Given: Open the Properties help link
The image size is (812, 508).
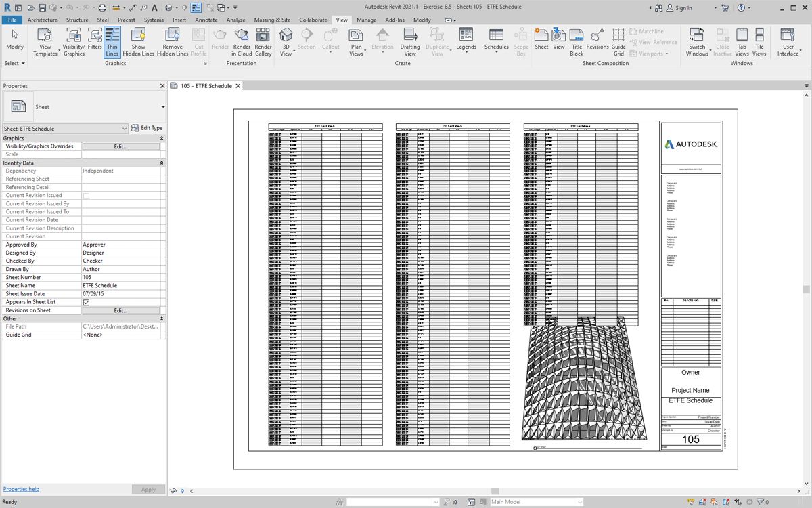Looking at the screenshot, I should pos(21,489).
